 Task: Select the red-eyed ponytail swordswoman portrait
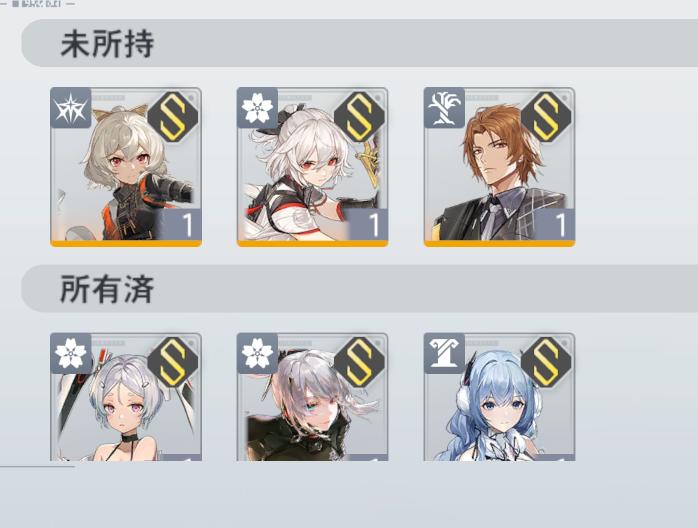312,167
